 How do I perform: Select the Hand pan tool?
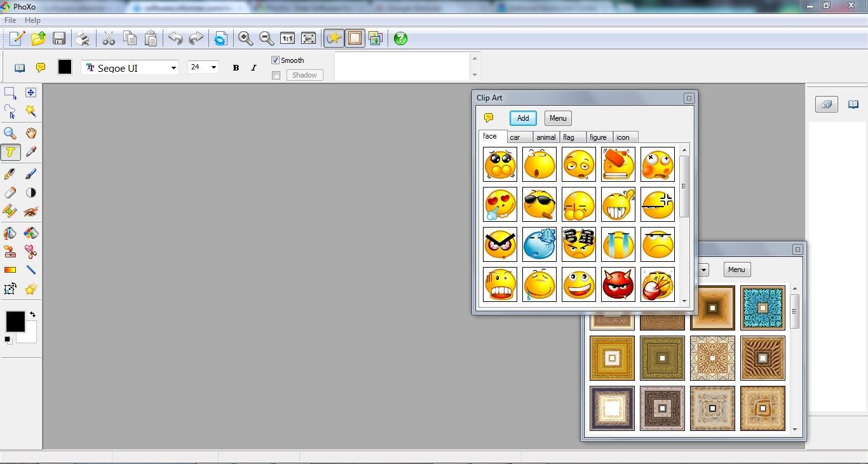31,133
